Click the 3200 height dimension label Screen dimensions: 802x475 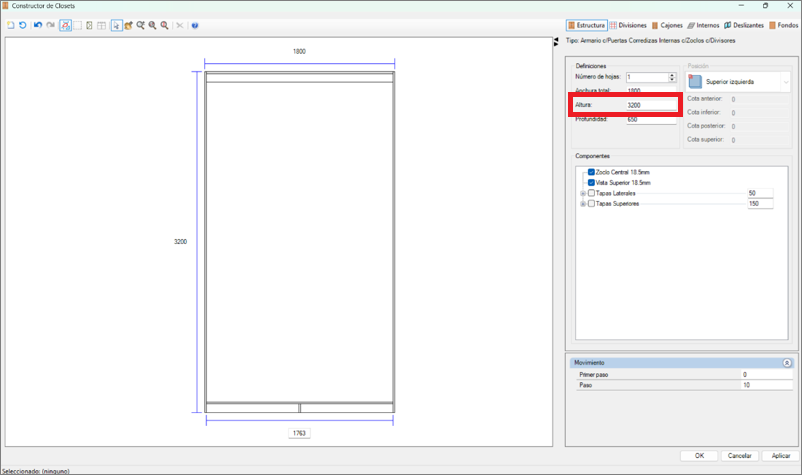tap(181, 241)
